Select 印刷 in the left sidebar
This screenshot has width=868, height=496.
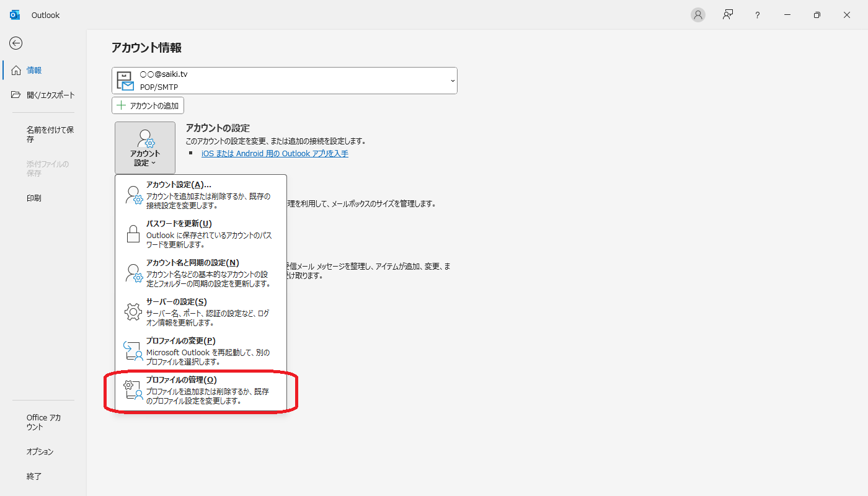(x=34, y=198)
